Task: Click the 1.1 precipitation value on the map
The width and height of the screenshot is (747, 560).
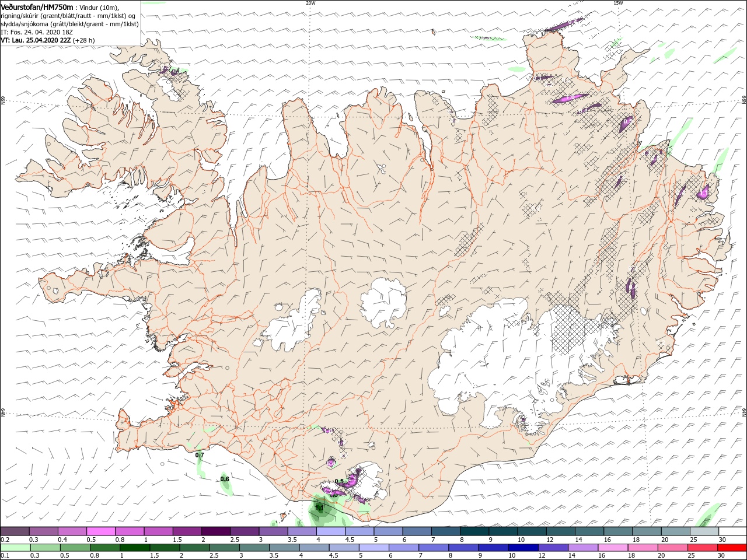Action: click(319, 508)
